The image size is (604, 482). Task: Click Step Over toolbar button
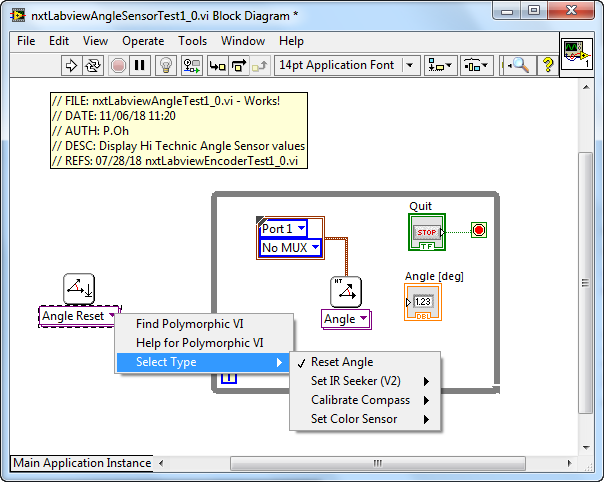pos(239,65)
